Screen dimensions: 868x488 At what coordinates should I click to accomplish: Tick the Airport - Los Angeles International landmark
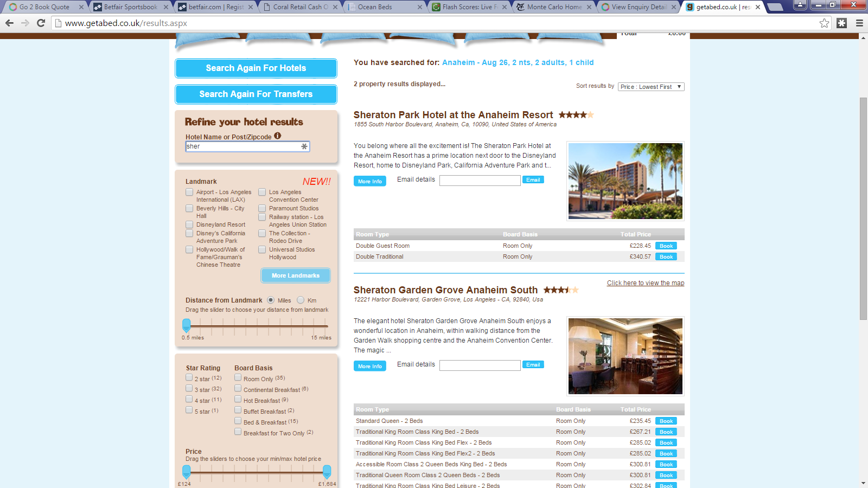(x=189, y=192)
